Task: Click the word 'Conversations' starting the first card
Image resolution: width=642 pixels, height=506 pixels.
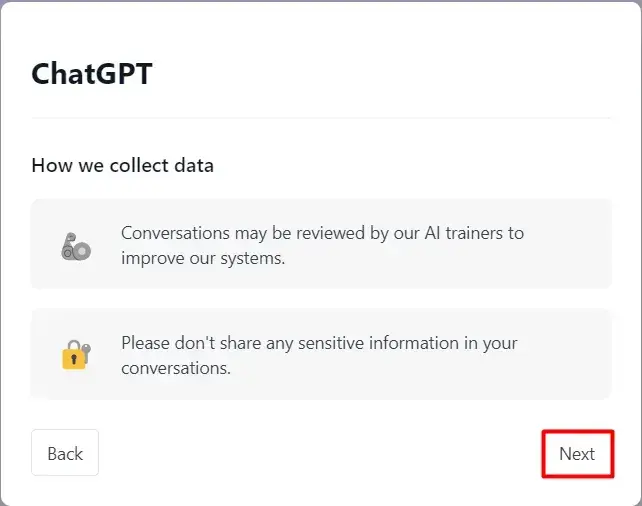Action: (x=175, y=233)
